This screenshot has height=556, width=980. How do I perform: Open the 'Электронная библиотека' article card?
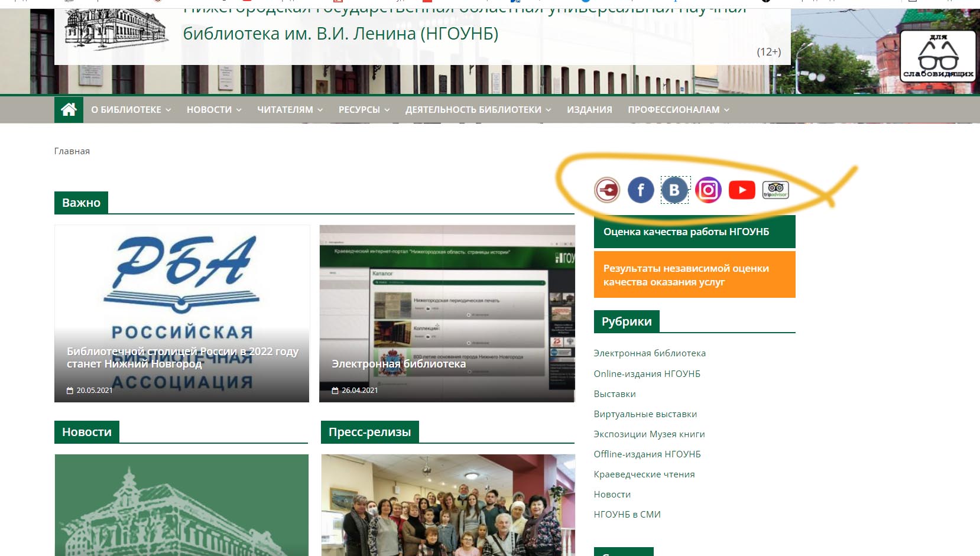(x=447, y=314)
